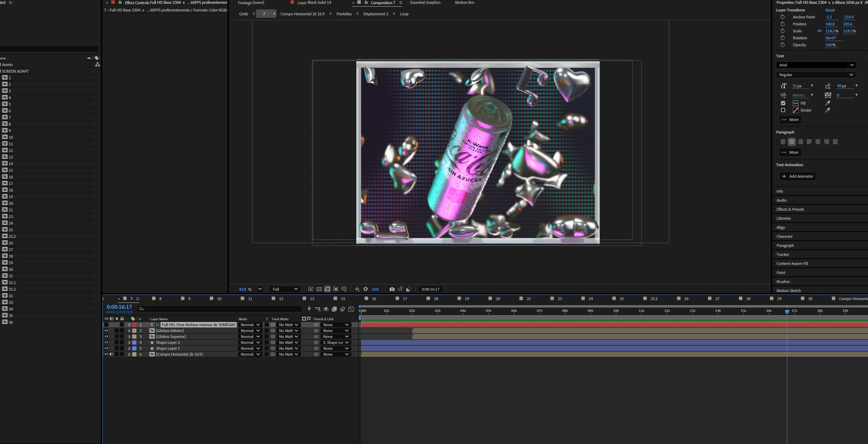Open the Motion Bro panel tab
This screenshot has width=868, height=444.
tap(464, 2)
